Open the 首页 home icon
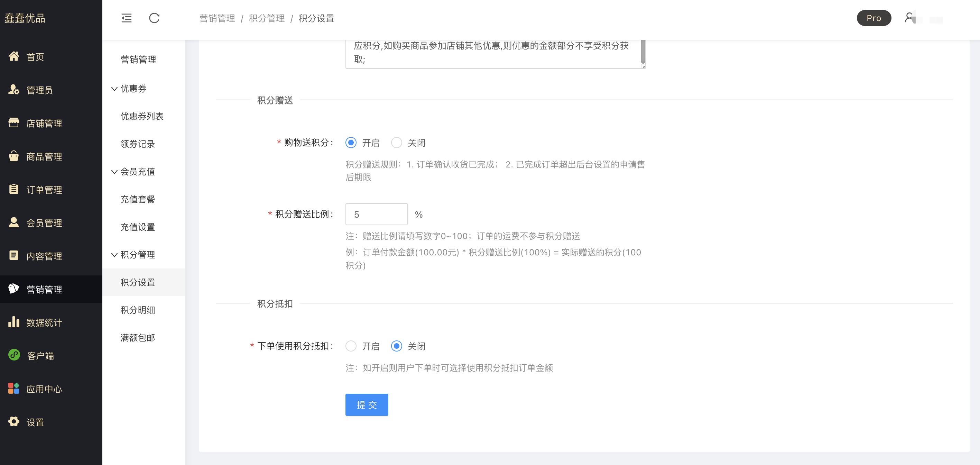The image size is (980, 465). tap(14, 56)
